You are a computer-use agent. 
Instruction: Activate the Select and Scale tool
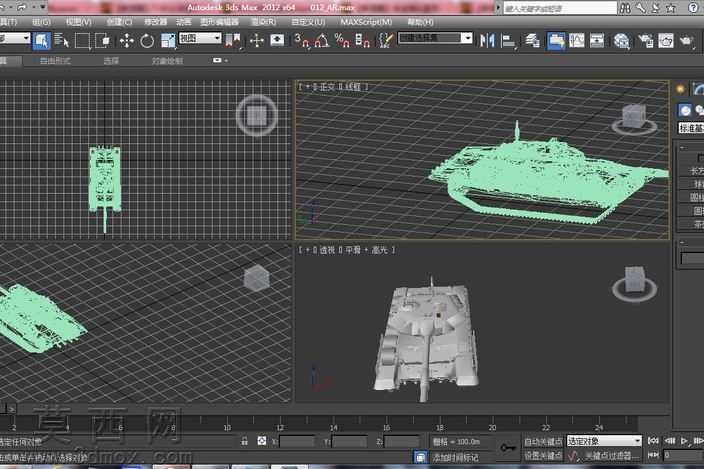pos(168,41)
